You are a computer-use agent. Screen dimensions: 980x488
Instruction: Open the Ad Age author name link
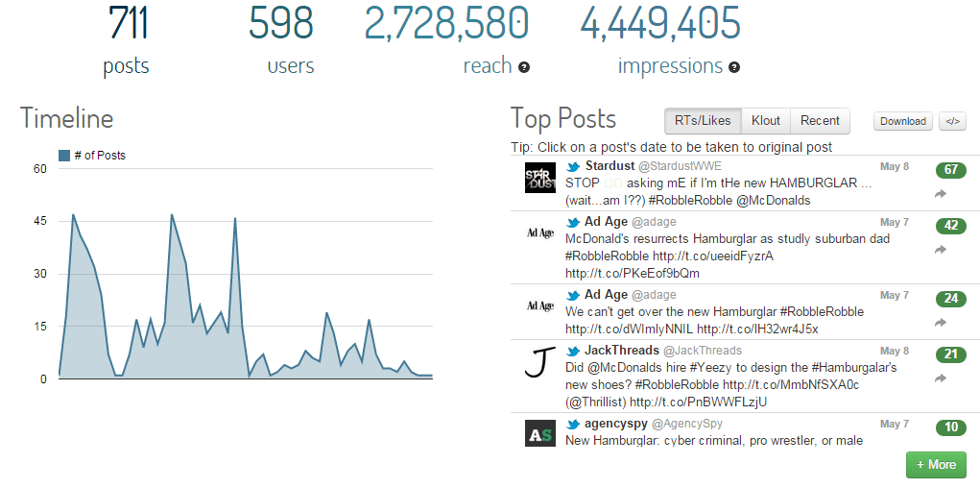point(606,222)
